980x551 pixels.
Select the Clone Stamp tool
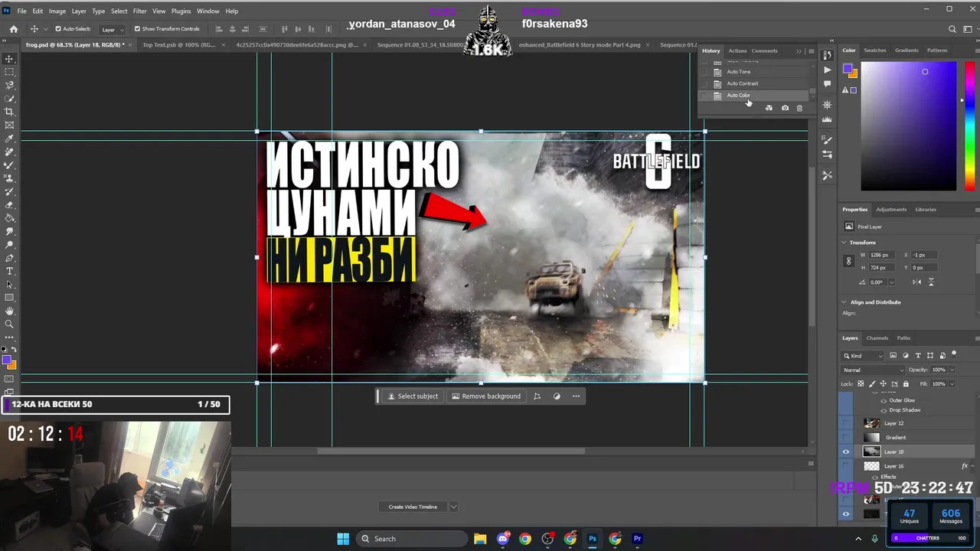coord(10,178)
